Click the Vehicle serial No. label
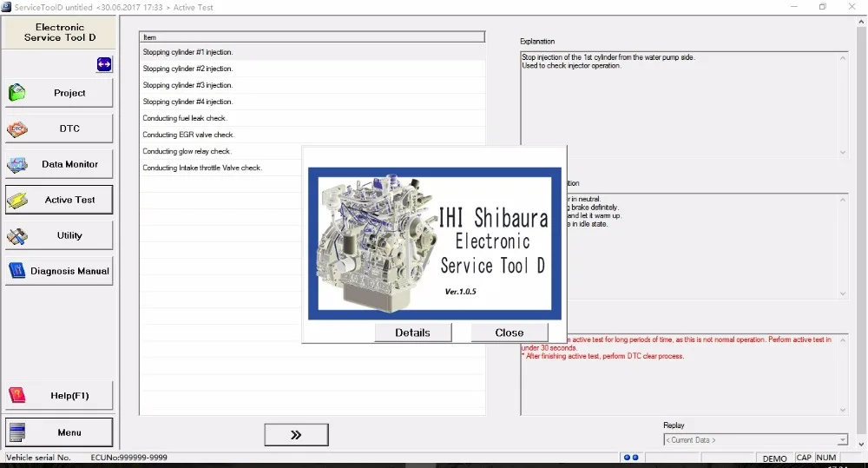This screenshot has height=468, width=868. pos(38,458)
